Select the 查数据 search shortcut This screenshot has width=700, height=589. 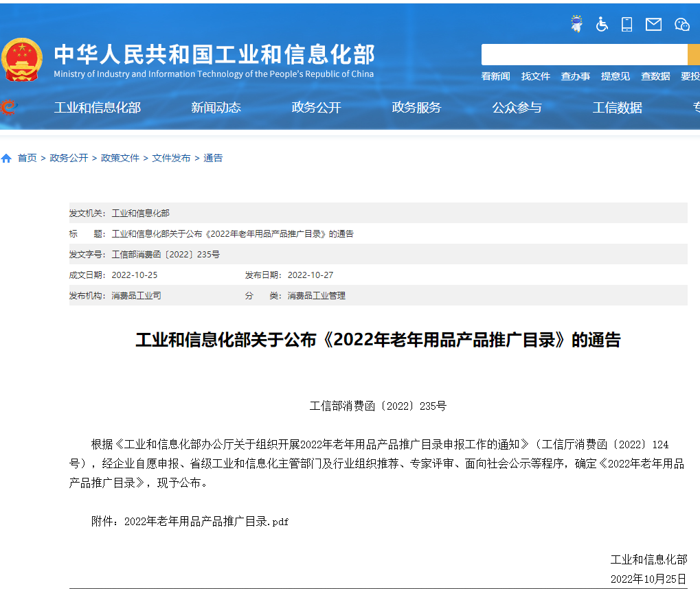click(655, 76)
